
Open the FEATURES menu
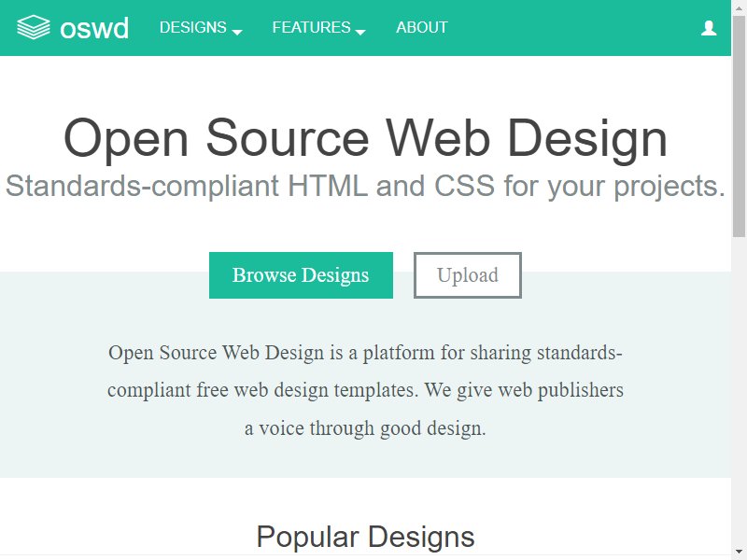click(x=318, y=28)
